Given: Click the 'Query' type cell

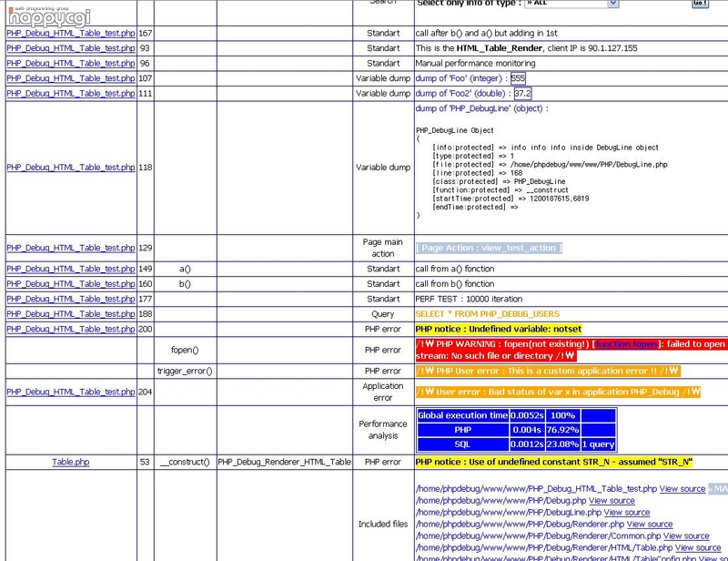Looking at the screenshot, I should (x=383, y=314).
